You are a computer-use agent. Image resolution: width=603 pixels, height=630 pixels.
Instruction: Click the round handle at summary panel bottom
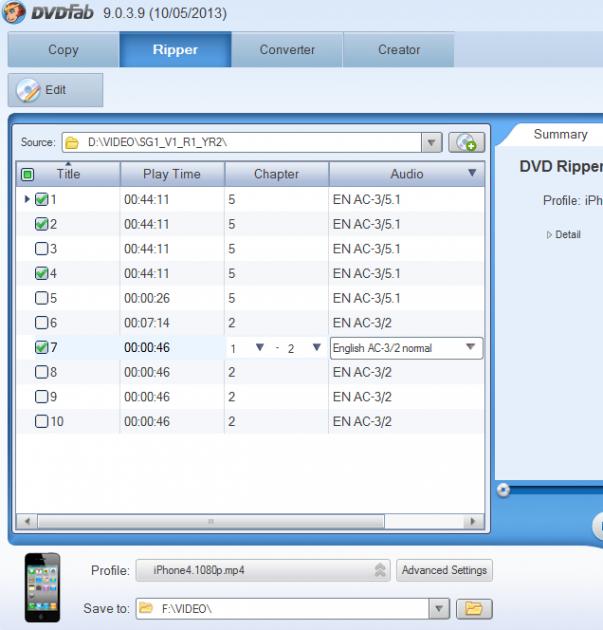[503, 490]
